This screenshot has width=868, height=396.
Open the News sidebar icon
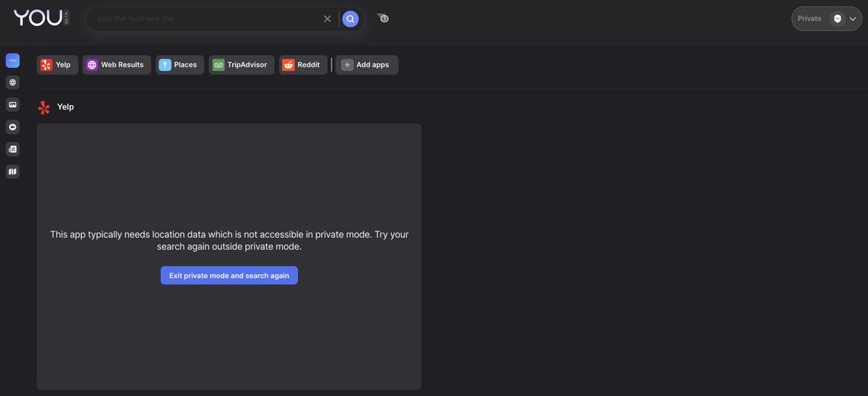pyautogui.click(x=12, y=149)
